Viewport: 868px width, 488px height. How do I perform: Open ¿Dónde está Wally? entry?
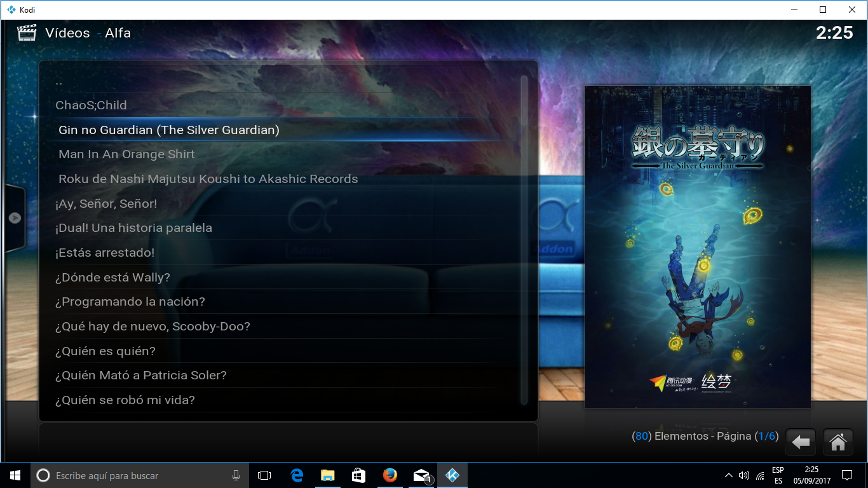(280, 278)
